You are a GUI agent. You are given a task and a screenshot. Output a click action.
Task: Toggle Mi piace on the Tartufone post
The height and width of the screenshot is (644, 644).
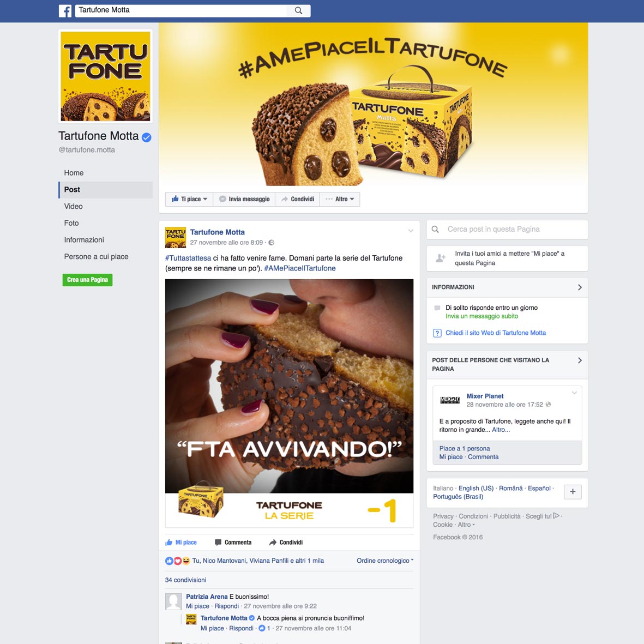tap(181, 543)
